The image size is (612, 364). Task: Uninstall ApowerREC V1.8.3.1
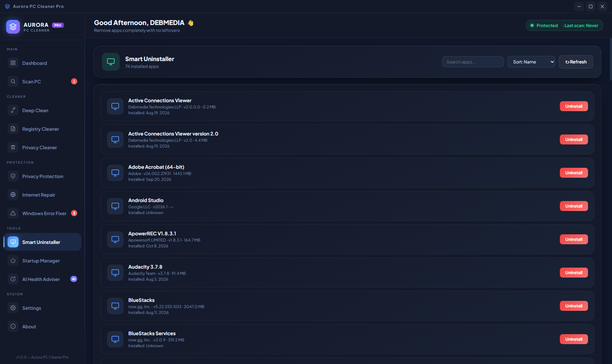[x=574, y=239]
